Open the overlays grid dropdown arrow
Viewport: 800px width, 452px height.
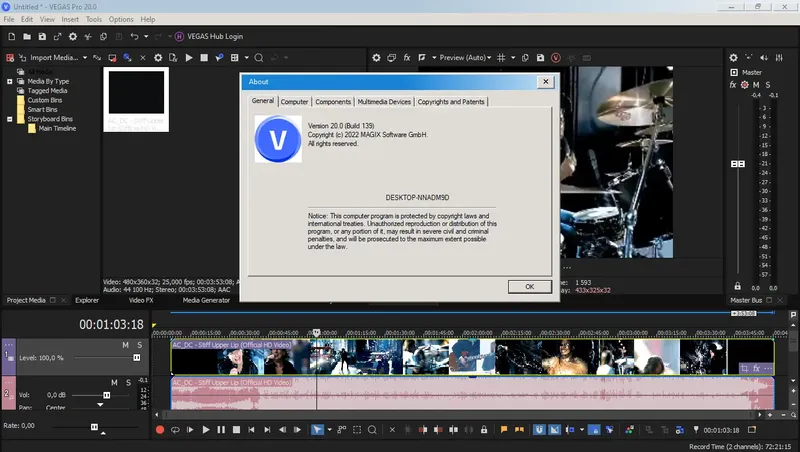coord(513,58)
